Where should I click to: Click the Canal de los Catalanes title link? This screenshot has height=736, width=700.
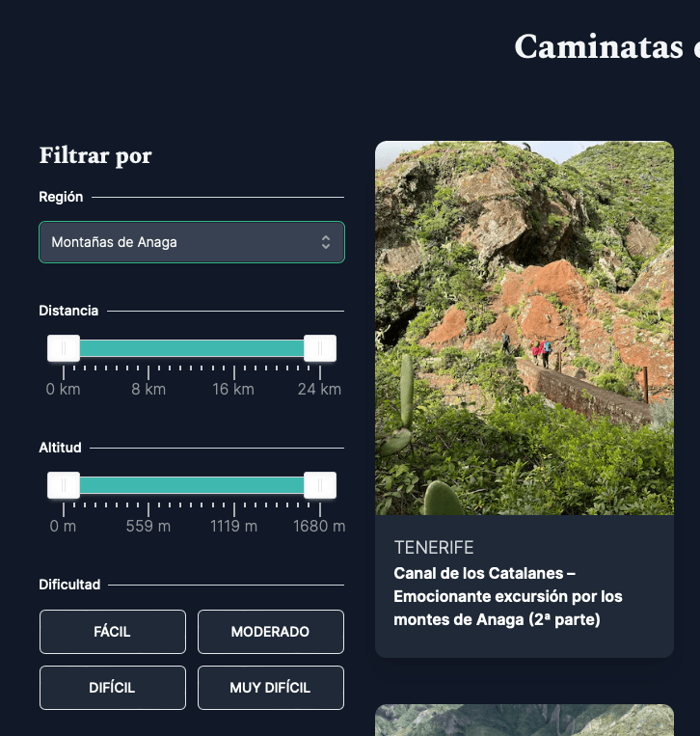508,596
